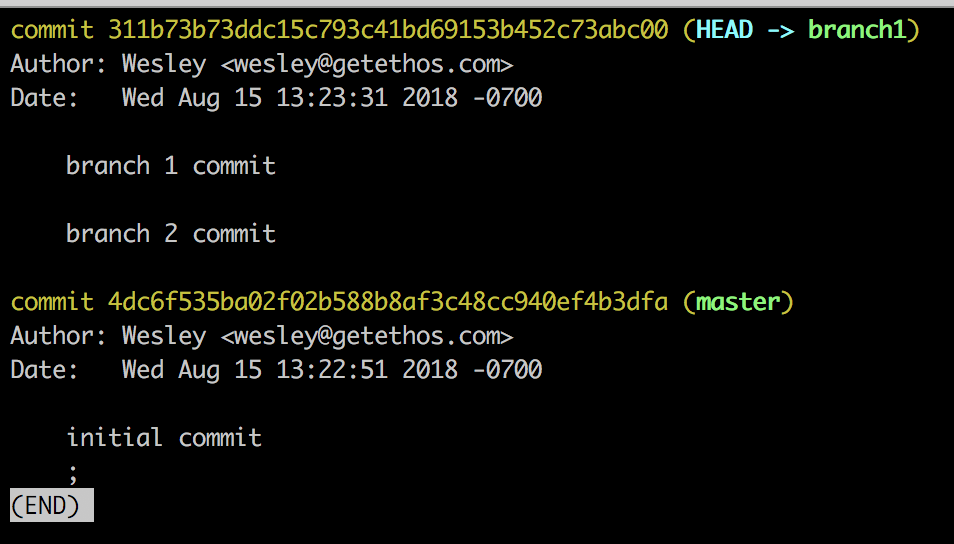Click the branch1 ref name

(x=857, y=30)
